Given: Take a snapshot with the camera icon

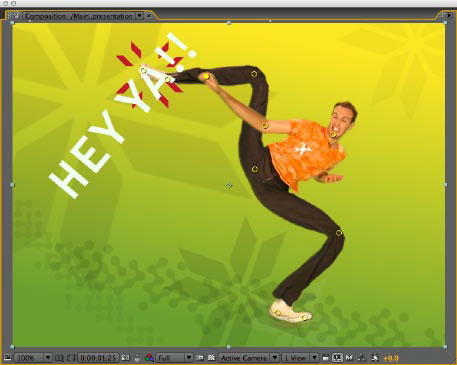Looking at the screenshot, I should pos(126,358).
